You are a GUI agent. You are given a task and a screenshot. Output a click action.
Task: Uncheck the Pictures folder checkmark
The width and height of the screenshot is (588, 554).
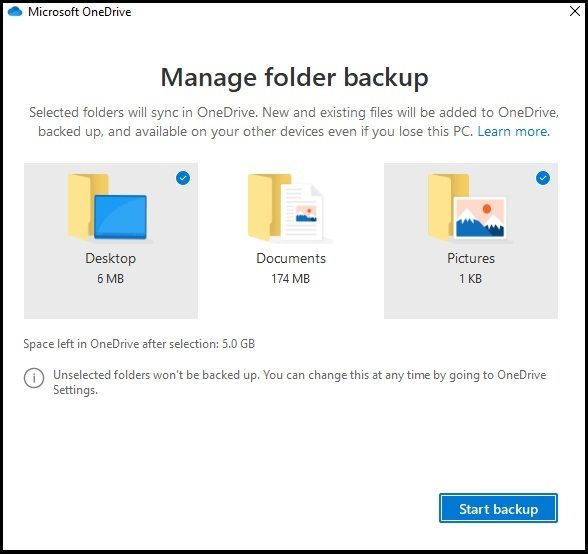[543, 178]
